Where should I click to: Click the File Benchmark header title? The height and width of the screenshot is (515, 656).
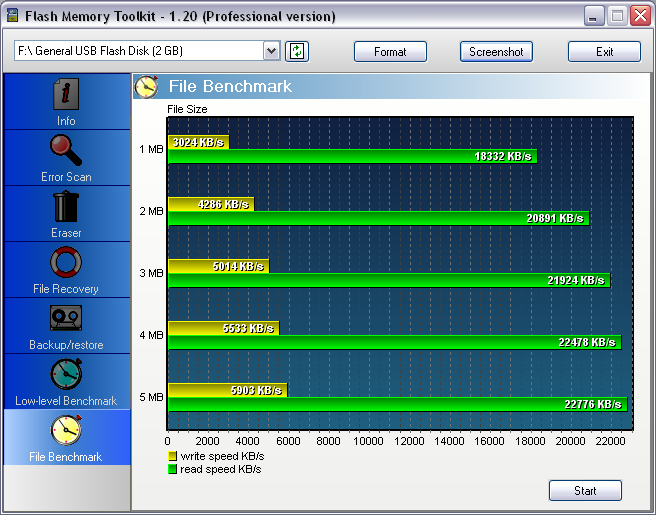point(230,87)
